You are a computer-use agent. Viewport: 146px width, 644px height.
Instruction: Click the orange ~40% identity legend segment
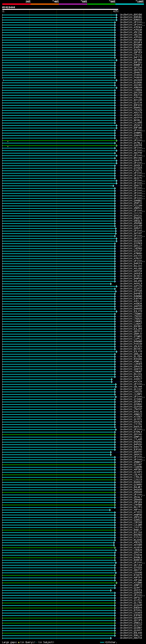coord(45,4)
